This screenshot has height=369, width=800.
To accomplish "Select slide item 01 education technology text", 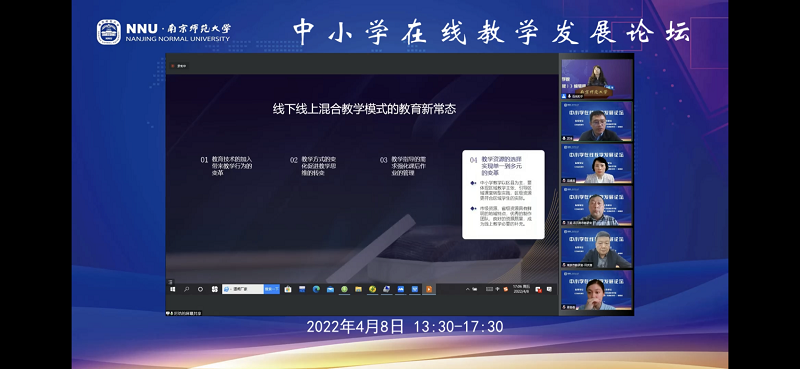I will pos(226,166).
